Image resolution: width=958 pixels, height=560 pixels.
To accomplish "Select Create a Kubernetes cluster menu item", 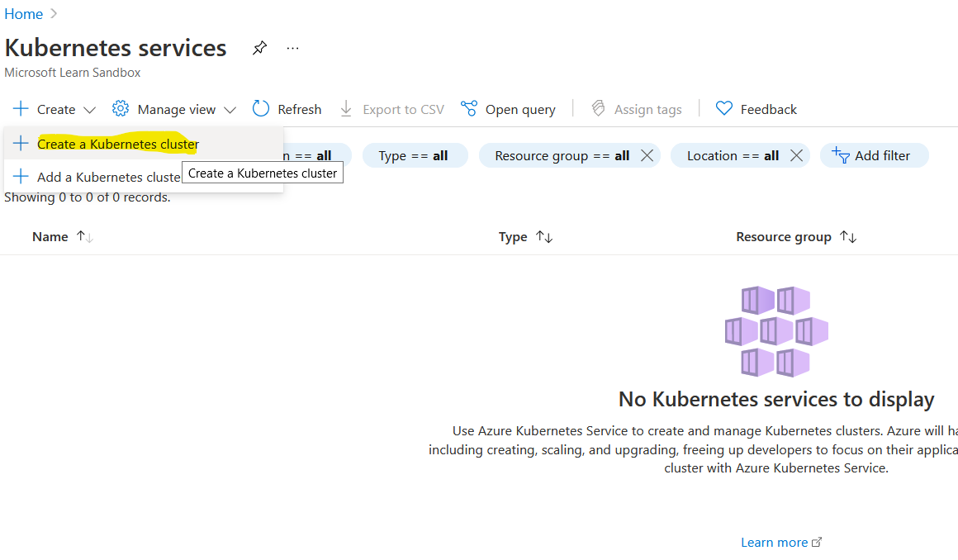I will 144,144.
